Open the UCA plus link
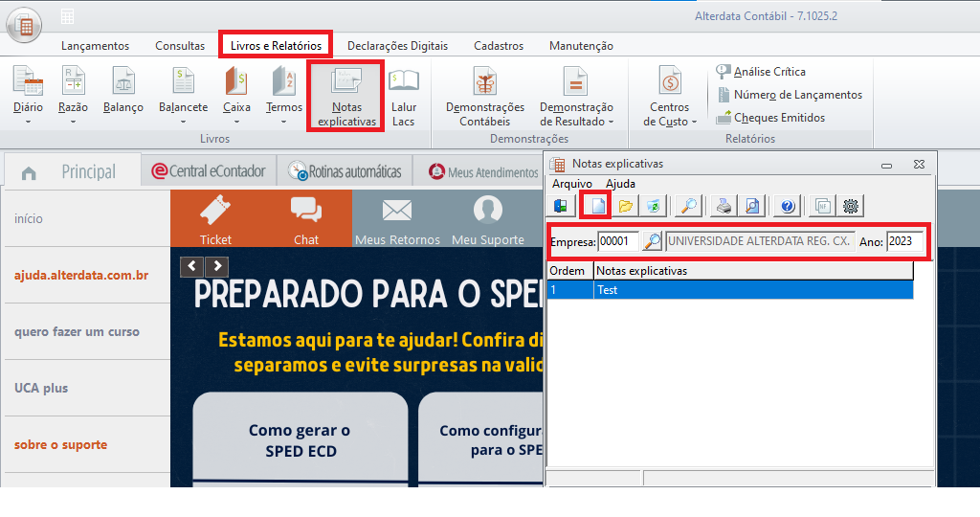980x517 pixels. (x=41, y=388)
